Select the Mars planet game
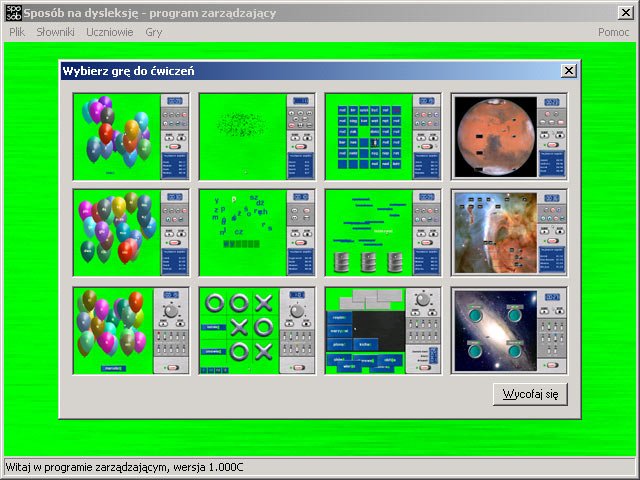 tap(509, 137)
